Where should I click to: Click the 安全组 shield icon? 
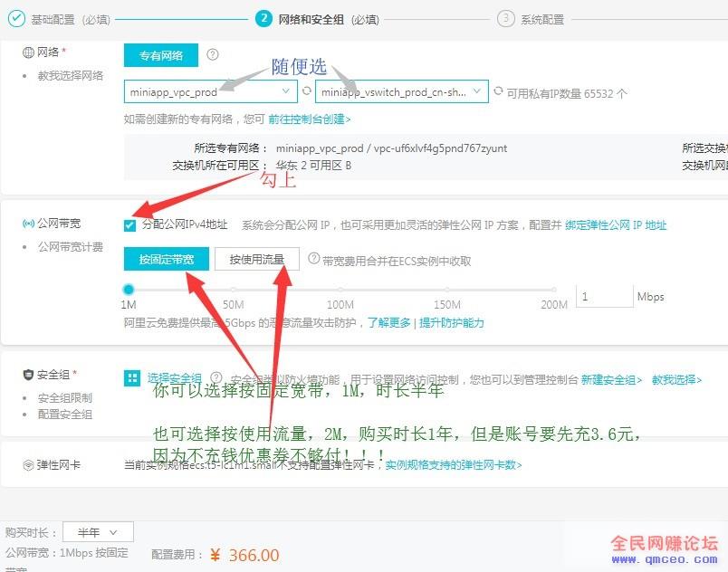28,375
